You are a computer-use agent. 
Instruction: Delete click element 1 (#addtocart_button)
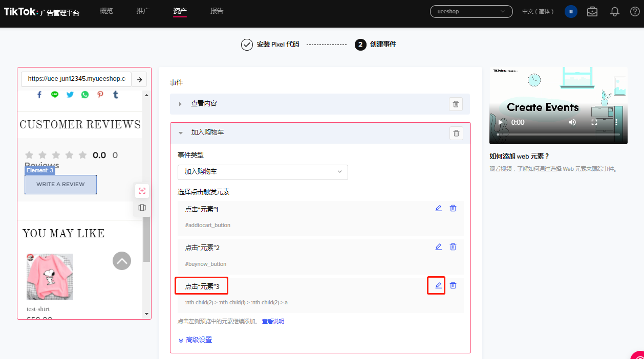453,208
